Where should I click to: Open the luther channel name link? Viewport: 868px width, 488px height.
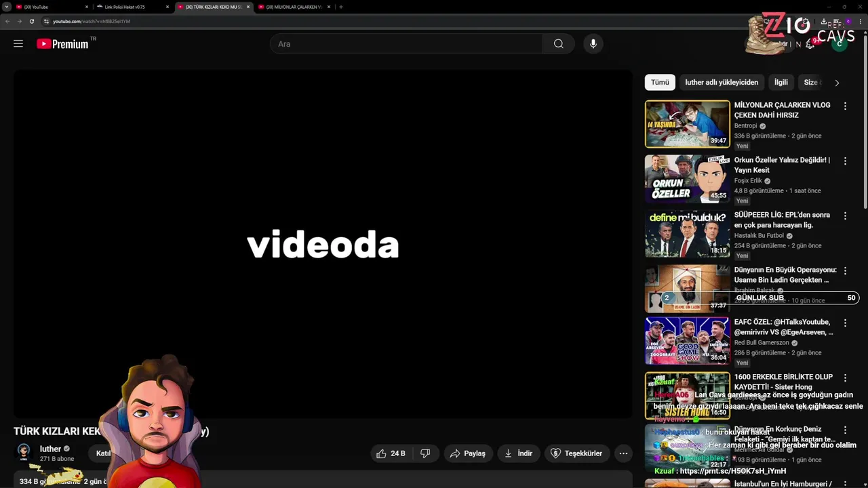click(50, 449)
